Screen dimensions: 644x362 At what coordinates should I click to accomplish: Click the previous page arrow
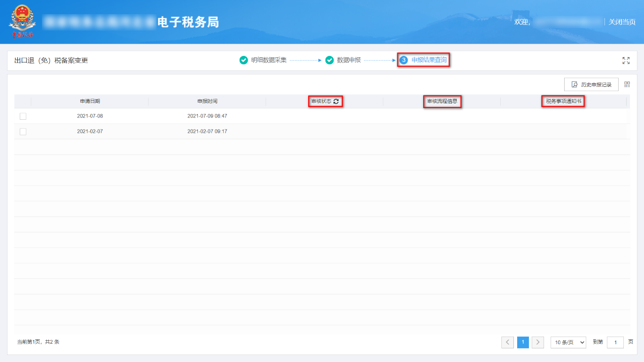click(x=507, y=342)
